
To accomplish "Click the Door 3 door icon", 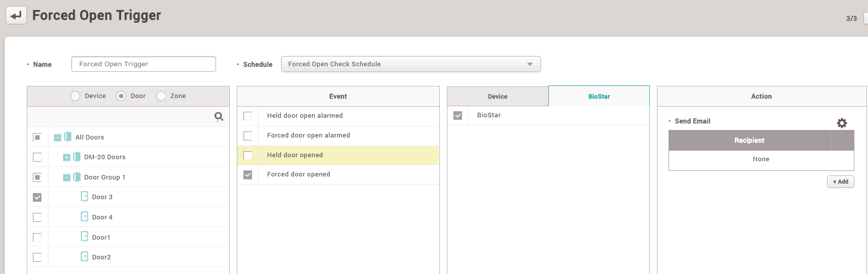I will (84, 197).
